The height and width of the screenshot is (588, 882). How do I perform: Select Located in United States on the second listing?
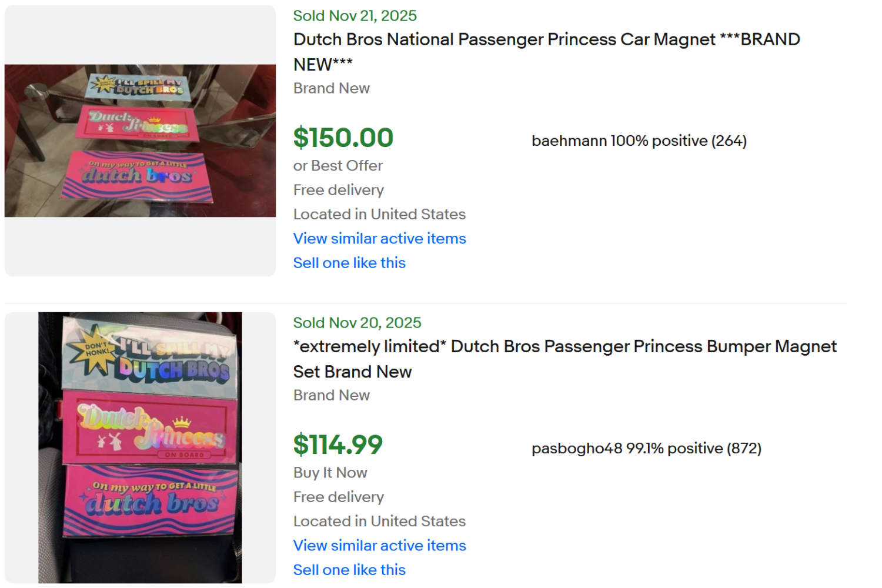[379, 521]
